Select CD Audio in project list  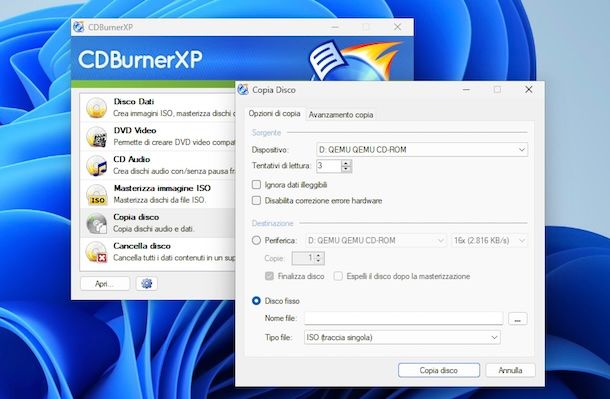pyautogui.click(x=158, y=165)
